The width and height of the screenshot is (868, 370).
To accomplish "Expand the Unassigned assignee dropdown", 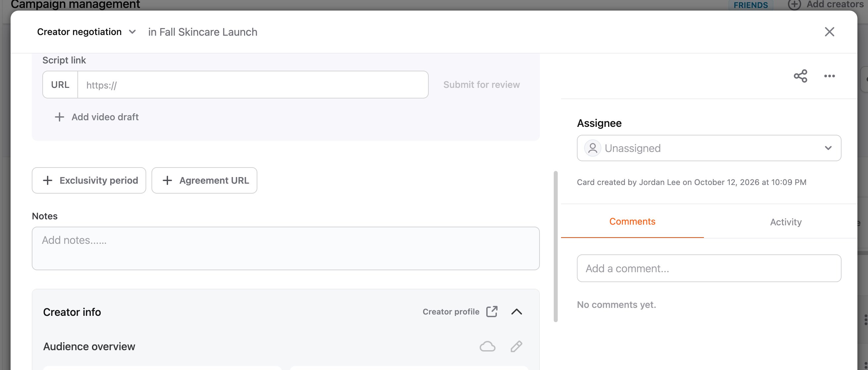I will pos(709,148).
